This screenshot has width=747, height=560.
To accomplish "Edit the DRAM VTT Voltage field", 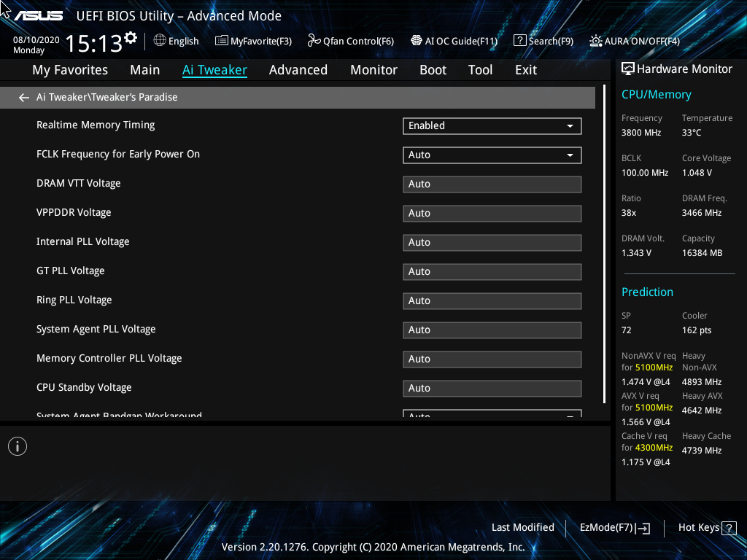I will tap(492, 184).
